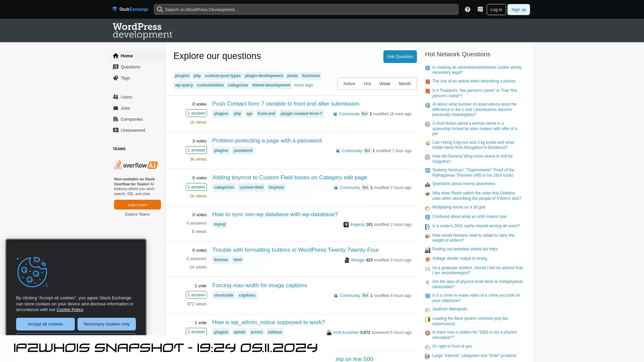This screenshot has height=362, width=644.
Task: Click the Home house icon in sidebar
Action: coord(116,56)
